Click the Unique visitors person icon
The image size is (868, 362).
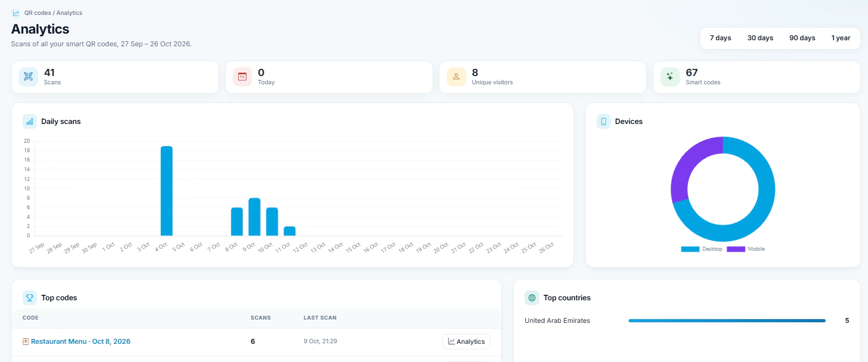click(456, 77)
